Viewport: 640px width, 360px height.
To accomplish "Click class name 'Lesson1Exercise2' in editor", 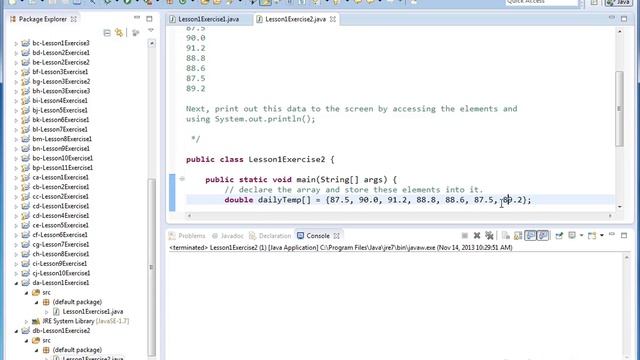I will pyautogui.click(x=287, y=160).
